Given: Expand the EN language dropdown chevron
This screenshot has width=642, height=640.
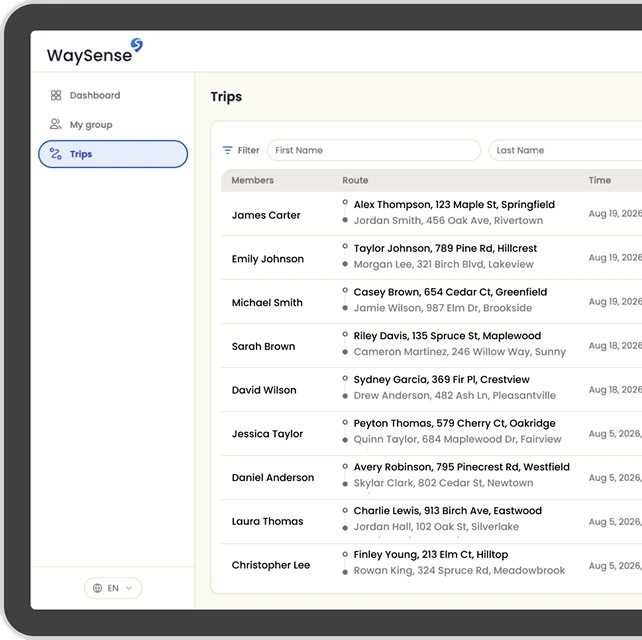Looking at the screenshot, I should [129, 588].
